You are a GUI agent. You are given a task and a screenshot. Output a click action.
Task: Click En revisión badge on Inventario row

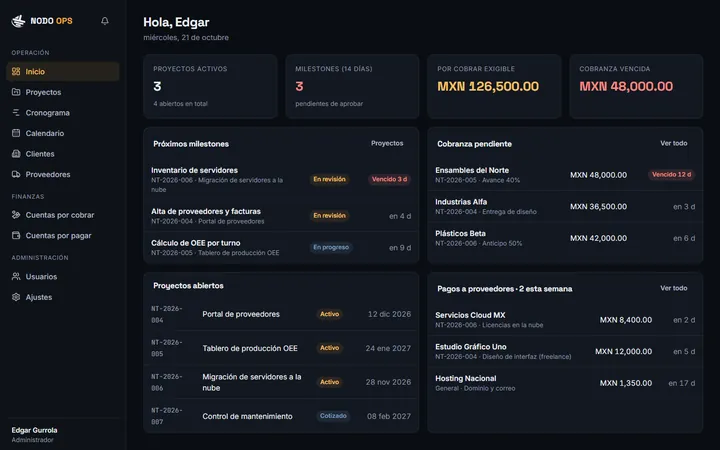click(329, 179)
